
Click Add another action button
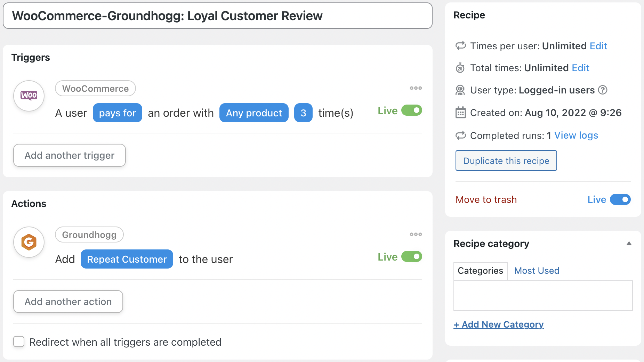tap(68, 302)
